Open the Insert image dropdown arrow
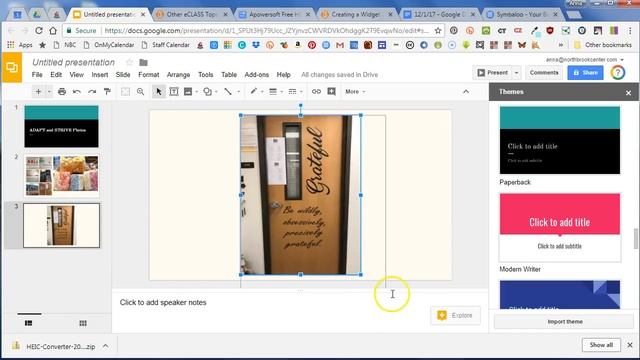The width and height of the screenshot is (640, 360). (197, 92)
